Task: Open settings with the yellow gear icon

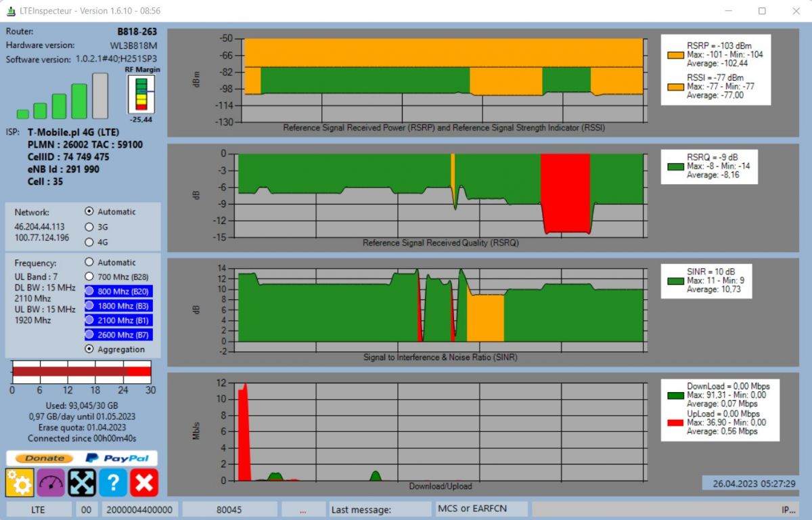Action: pyautogui.click(x=20, y=482)
